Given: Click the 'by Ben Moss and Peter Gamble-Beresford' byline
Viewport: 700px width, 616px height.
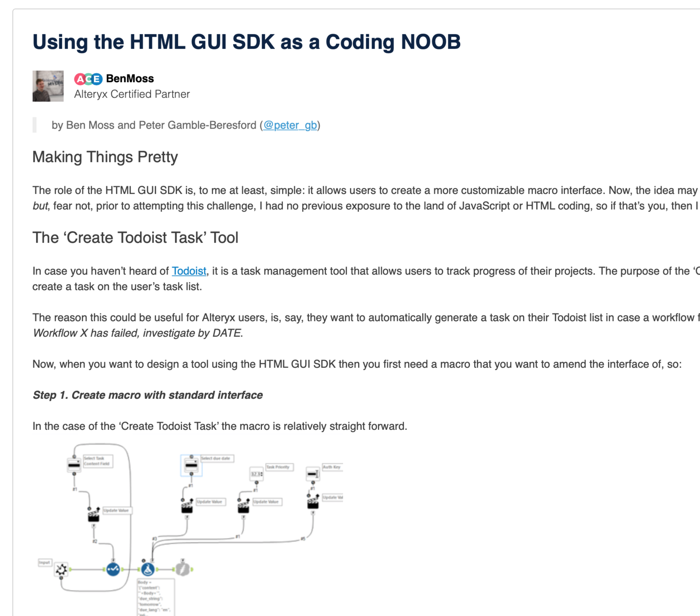Looking at the screenshot, I should coord(186,125).
